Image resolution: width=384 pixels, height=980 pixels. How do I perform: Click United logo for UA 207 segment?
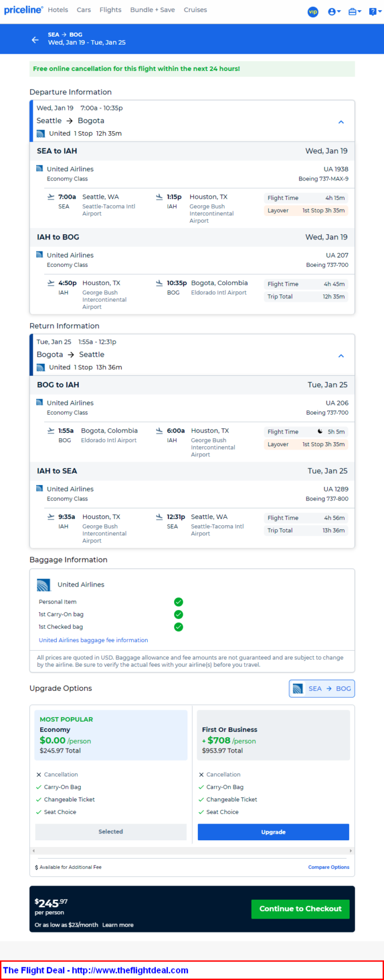coord(40,255)
